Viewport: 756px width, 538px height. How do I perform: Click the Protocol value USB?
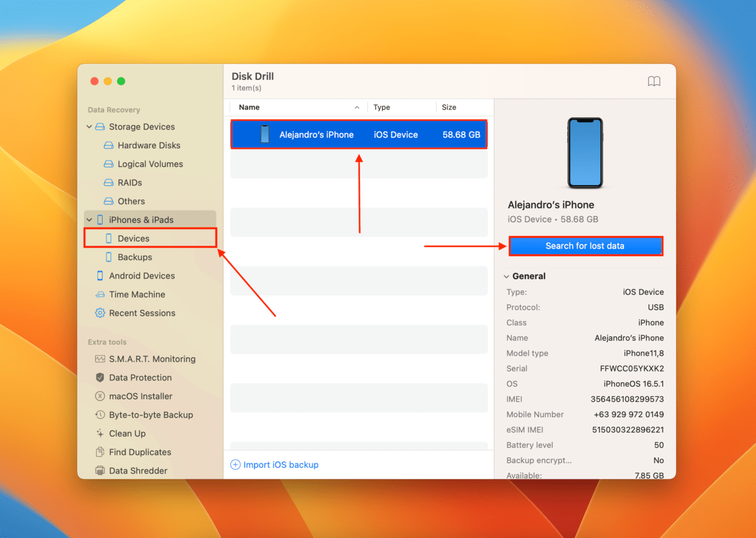click(x=656, y=307)
